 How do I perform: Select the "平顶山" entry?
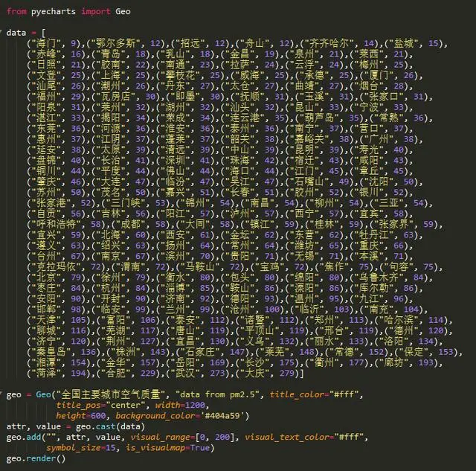259,330
